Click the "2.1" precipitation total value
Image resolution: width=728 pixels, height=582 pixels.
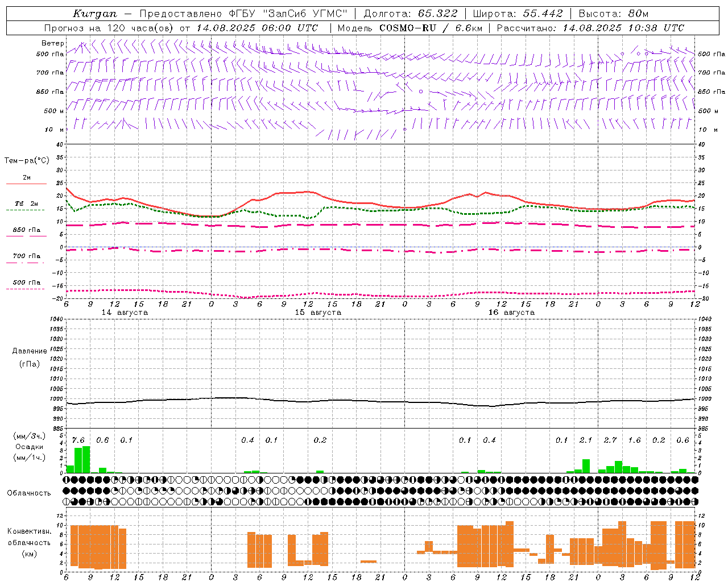tap(586, 440)
